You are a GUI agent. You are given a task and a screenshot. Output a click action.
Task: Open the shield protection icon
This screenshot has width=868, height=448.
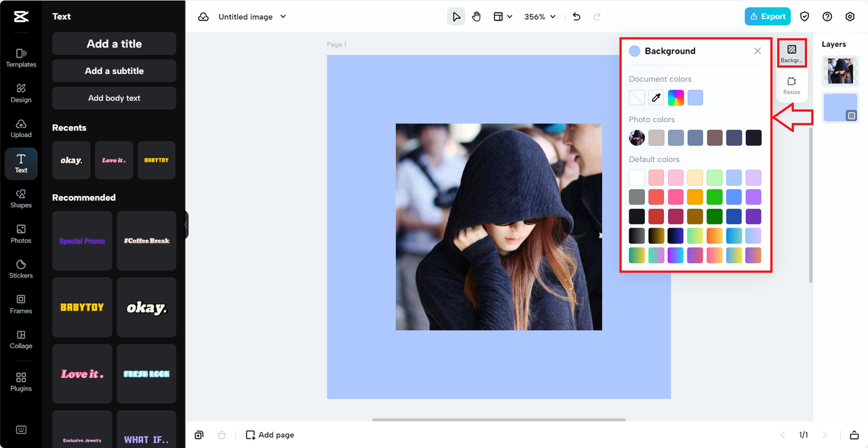pos(805,17)
